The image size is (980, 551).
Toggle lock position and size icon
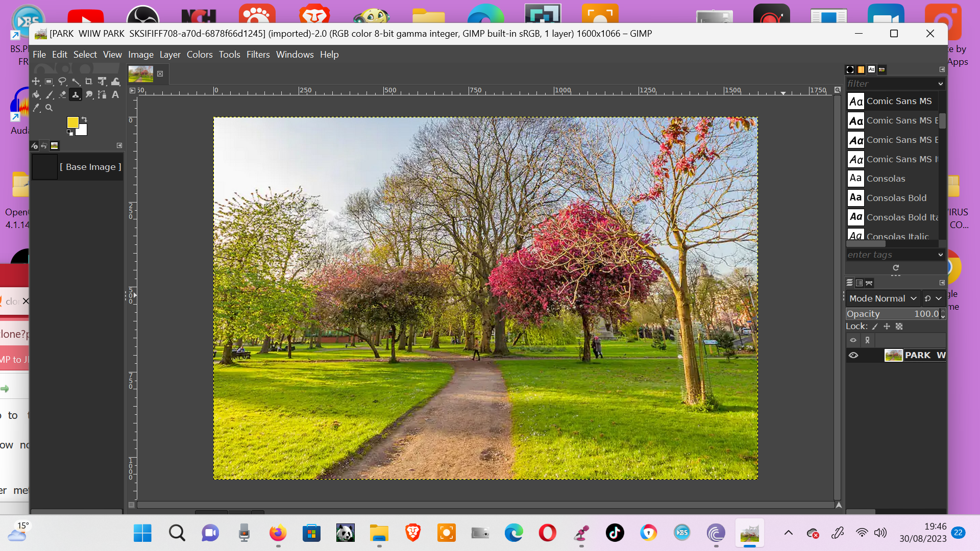click(x=887, y=327)
